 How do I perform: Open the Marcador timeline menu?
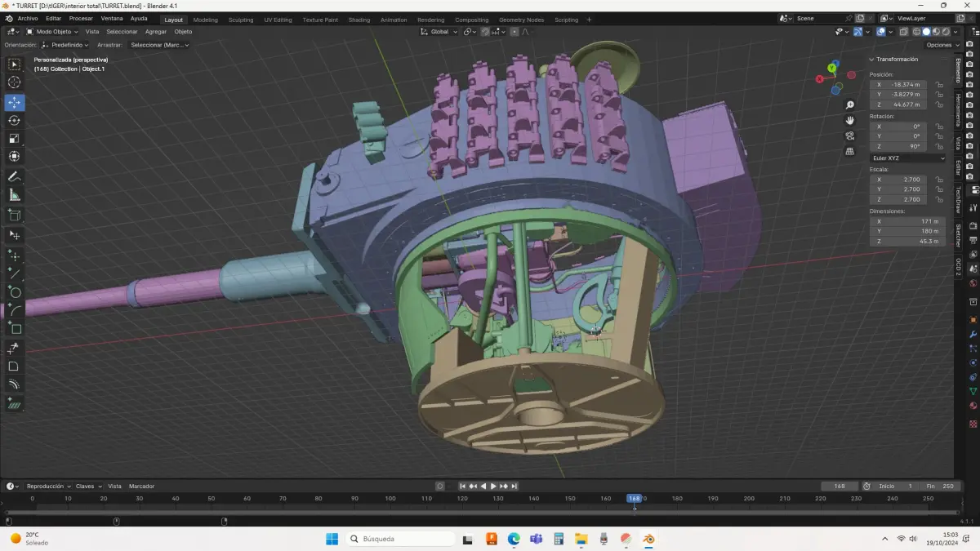coord(141,486)
